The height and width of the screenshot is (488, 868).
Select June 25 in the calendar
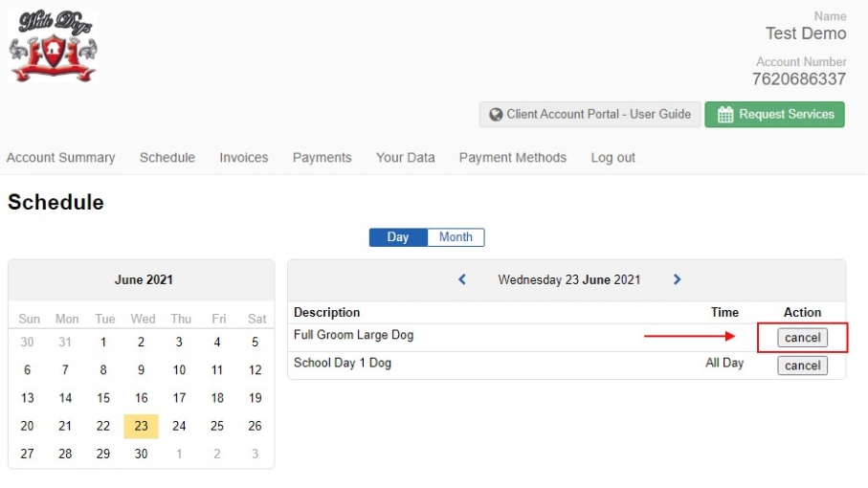pos(217,426)
